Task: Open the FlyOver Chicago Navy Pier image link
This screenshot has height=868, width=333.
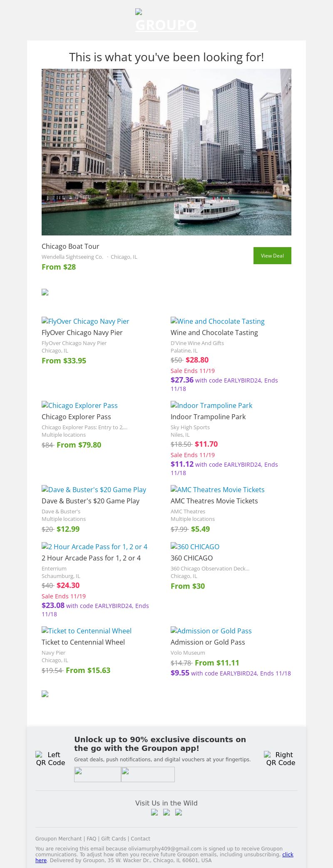Action: (85, 321)
